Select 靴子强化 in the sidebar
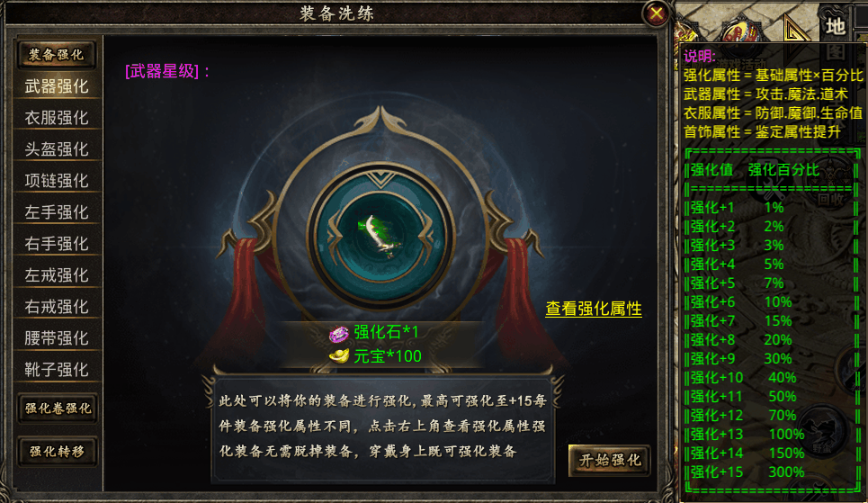The image size is (868, 503). 57,370
